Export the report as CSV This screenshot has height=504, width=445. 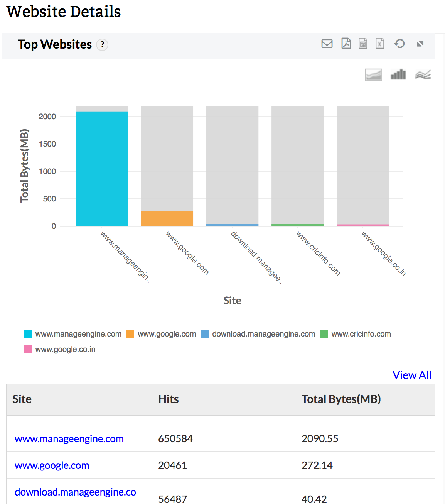(363, 44)
